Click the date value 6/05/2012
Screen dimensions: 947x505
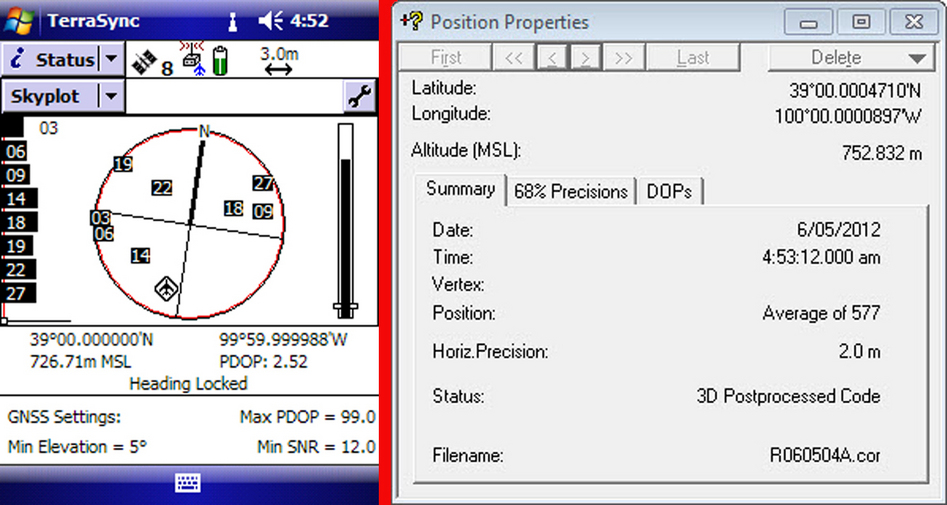point(839,230)
